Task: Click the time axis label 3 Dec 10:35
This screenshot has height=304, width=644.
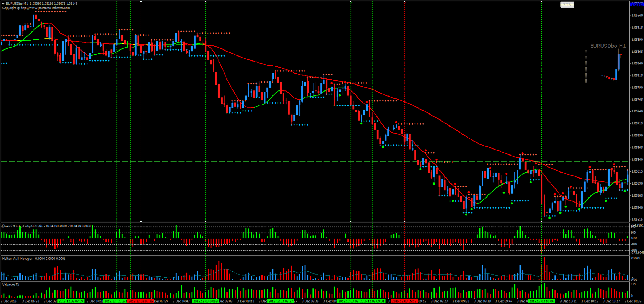Action: tap(633, 301)
